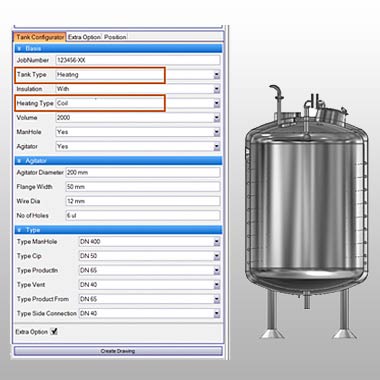Viewport: 380px width, 380px height.
Task: Select the Tank Type value Heating
Action: pos(68,75)
